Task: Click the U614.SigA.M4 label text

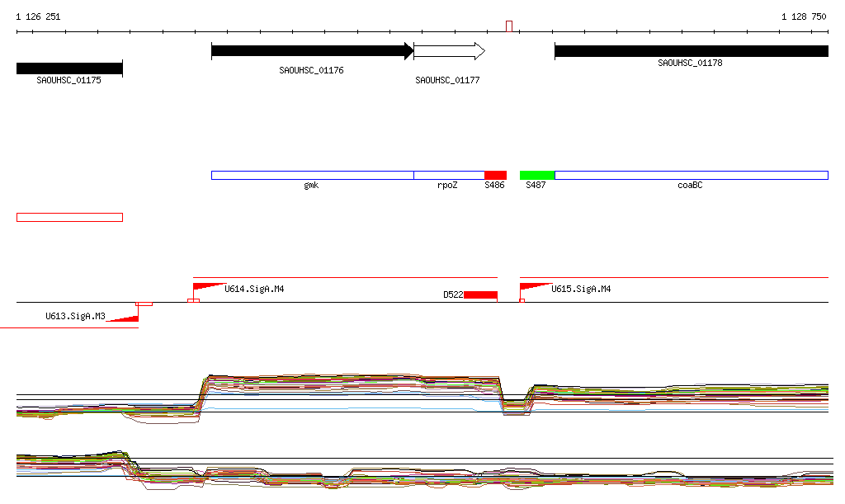Action: point(254,290)
